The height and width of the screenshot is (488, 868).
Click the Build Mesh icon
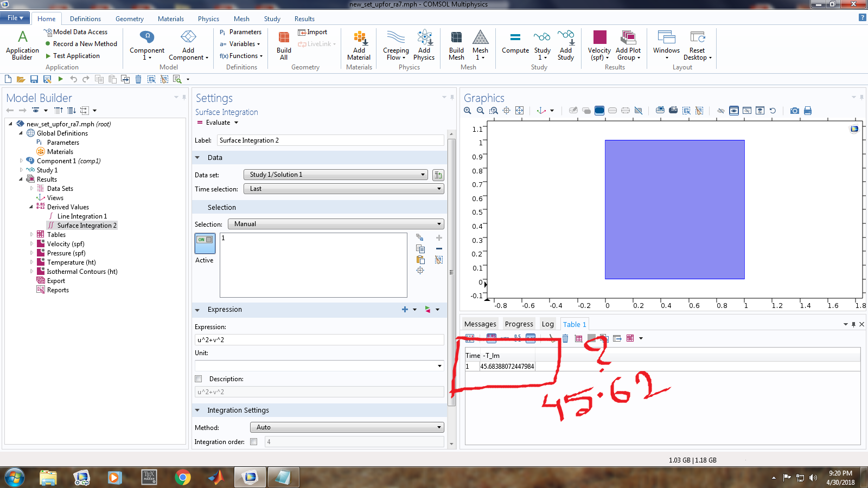(x=456, y=44)
